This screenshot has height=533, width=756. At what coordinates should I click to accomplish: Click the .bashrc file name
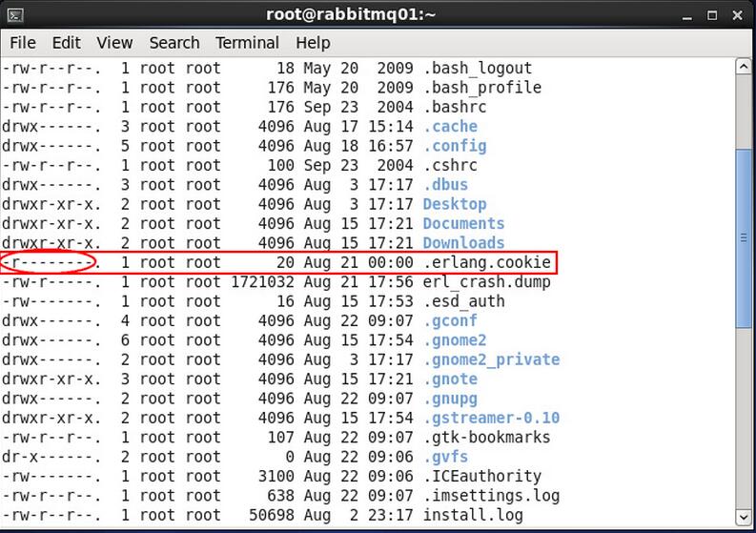(454, 107)
